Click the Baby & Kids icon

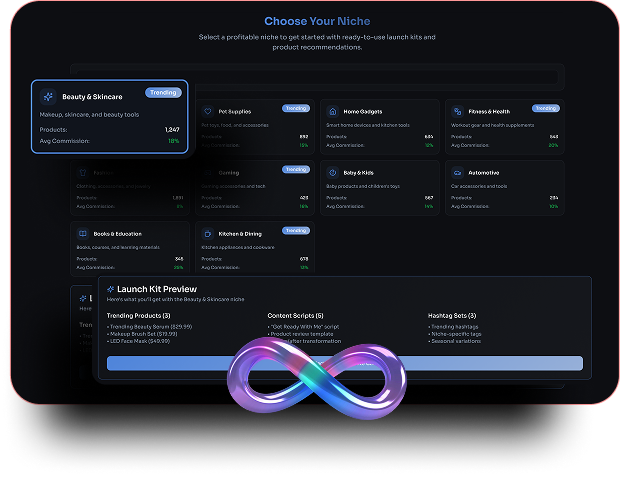point(332,172)
